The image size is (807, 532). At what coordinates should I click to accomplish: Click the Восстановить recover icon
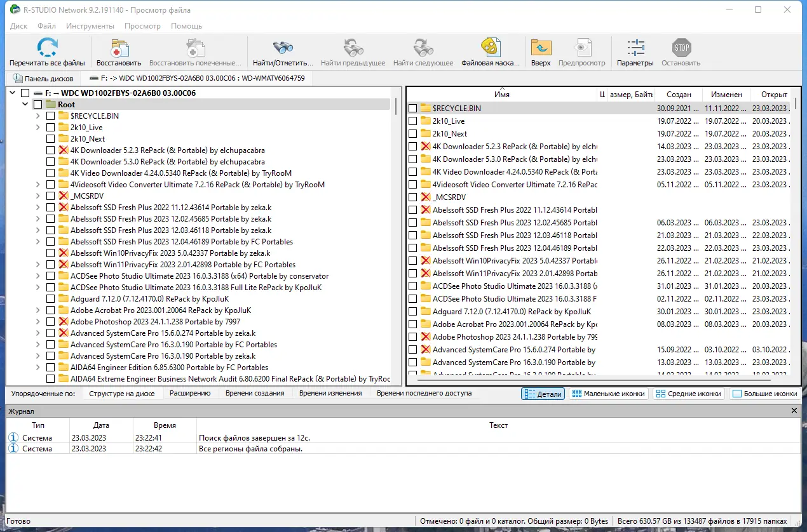[119, 48]
